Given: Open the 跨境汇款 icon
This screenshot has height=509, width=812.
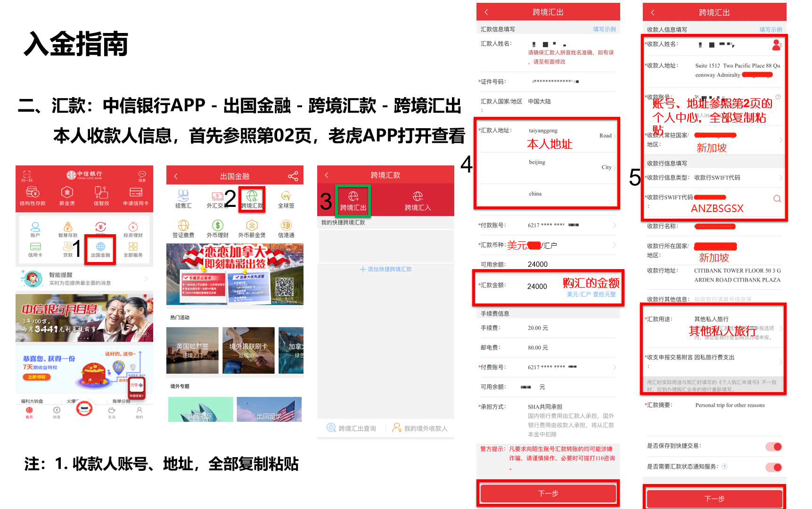Looking at the screenshot, I should (252, 199).
